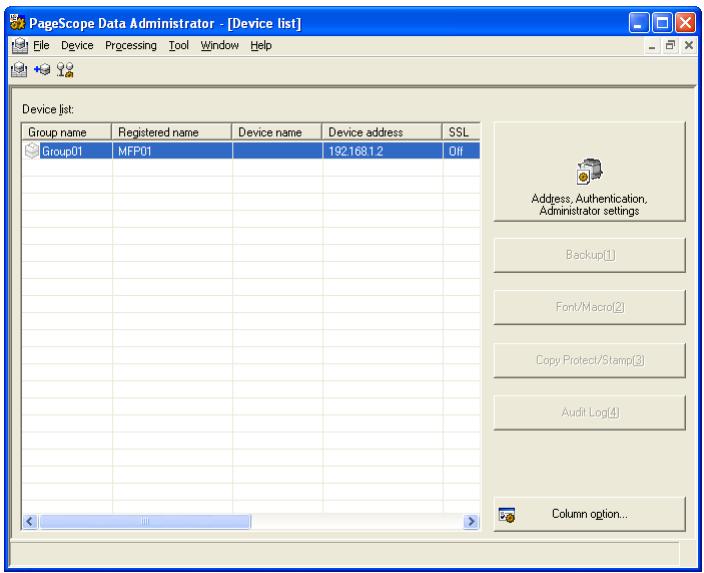This screenshot has width=704, height=573.
Task: Click the SSL Off cell
Action: coord(462,151)
